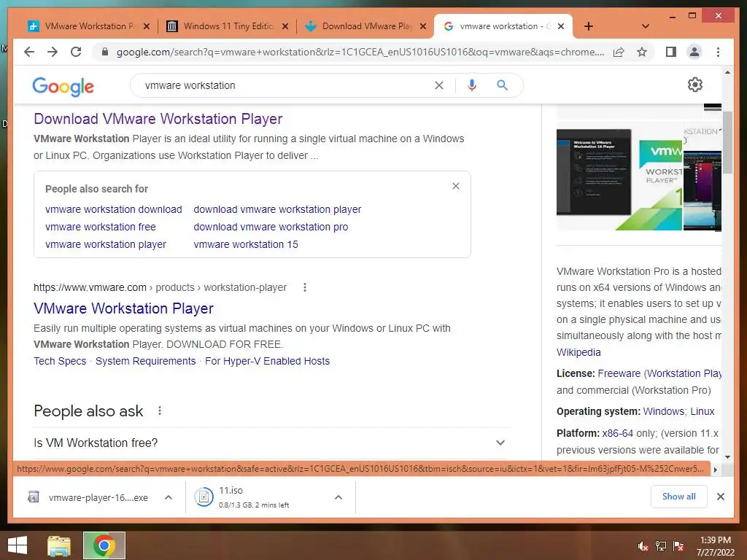Open the Windows Start menu
The width and height of the screenshot is (747, 560).
[18, 545]
